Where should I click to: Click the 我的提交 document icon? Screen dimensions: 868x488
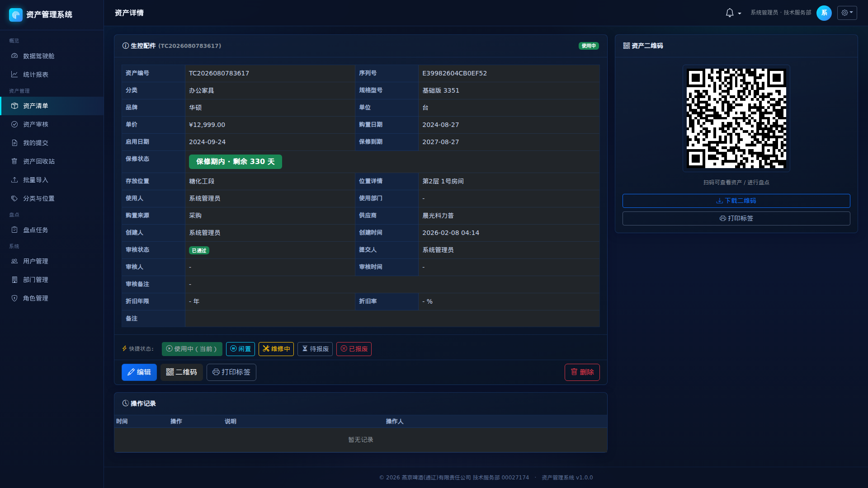click(x=14, y=143)
